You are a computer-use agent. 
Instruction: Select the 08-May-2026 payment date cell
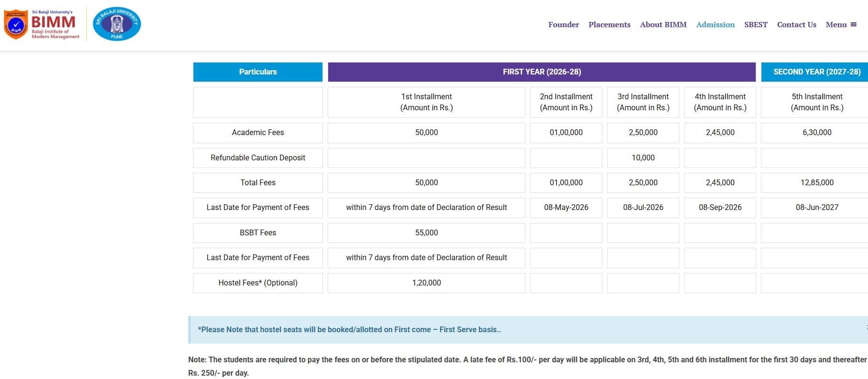coord(566,207)
